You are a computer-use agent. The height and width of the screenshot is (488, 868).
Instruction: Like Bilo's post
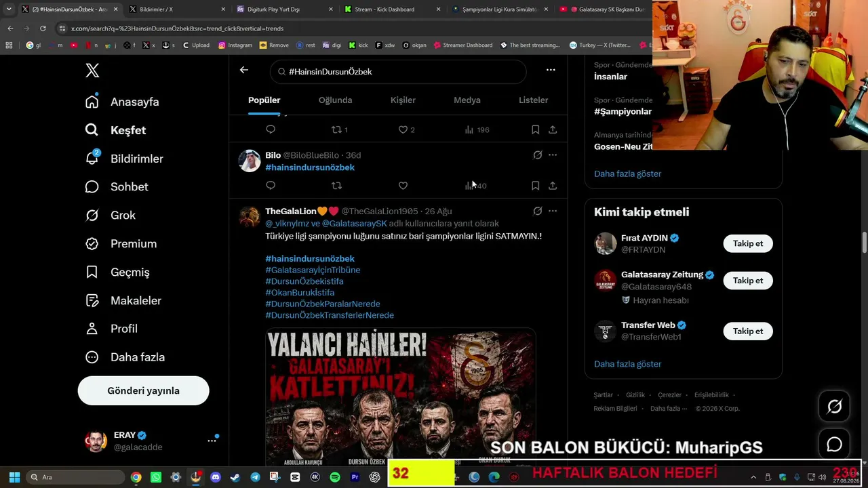tap(403, 186)
